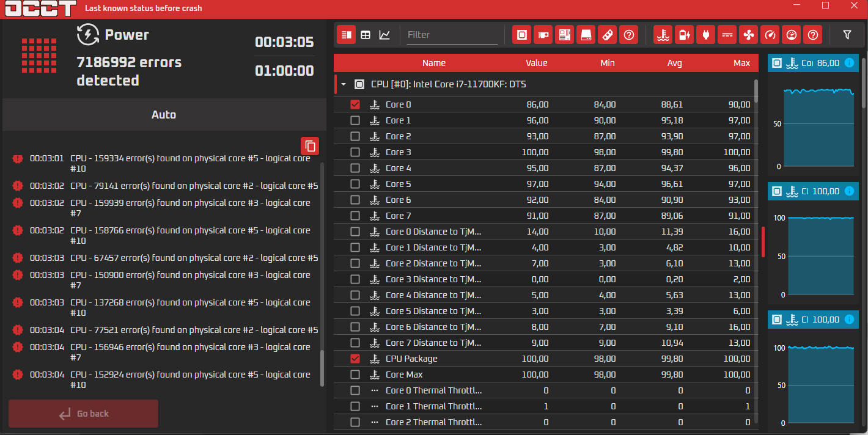Image resolution: width=868 pixels, height=435 pixels.
Task: Toggle the power plug sensor filter
Action: click(x=705, y=35)
